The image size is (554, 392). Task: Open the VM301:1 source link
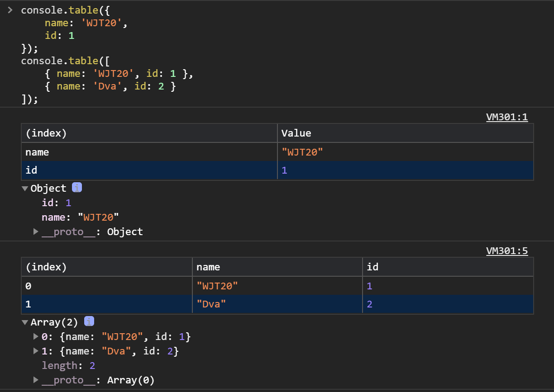click(506, 117)
